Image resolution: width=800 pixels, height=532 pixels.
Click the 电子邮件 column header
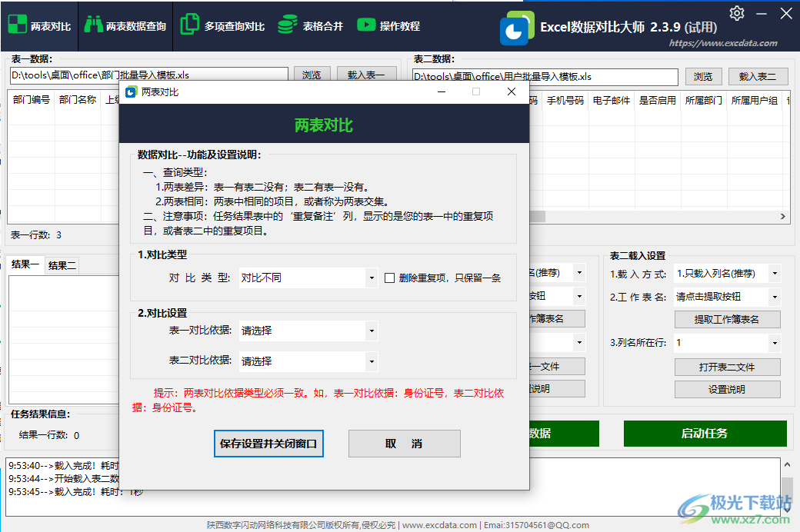click(612, 101)
